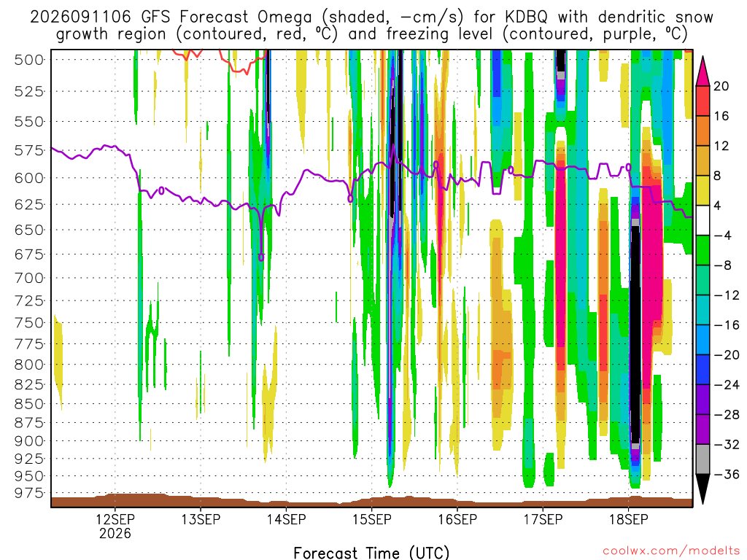Select the yellow 4-to-8 legend band

pyautogui.click(x=703, y=190)
